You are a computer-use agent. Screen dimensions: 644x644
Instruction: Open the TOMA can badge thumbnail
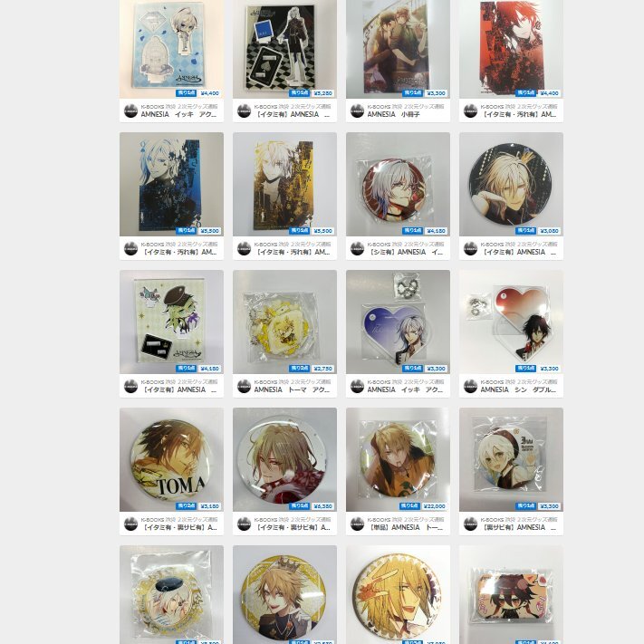coord(172,459)
